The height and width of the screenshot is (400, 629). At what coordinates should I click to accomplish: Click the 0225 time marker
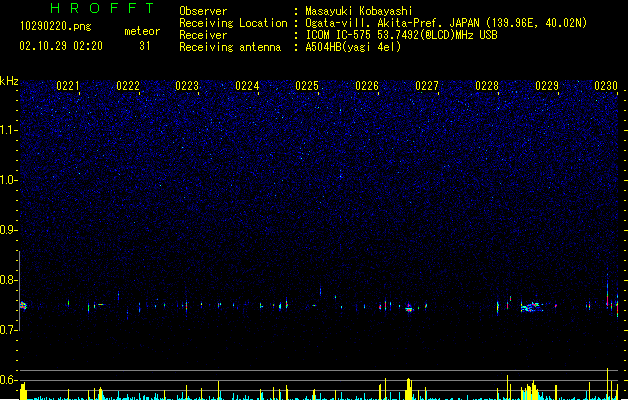point(307,86)
